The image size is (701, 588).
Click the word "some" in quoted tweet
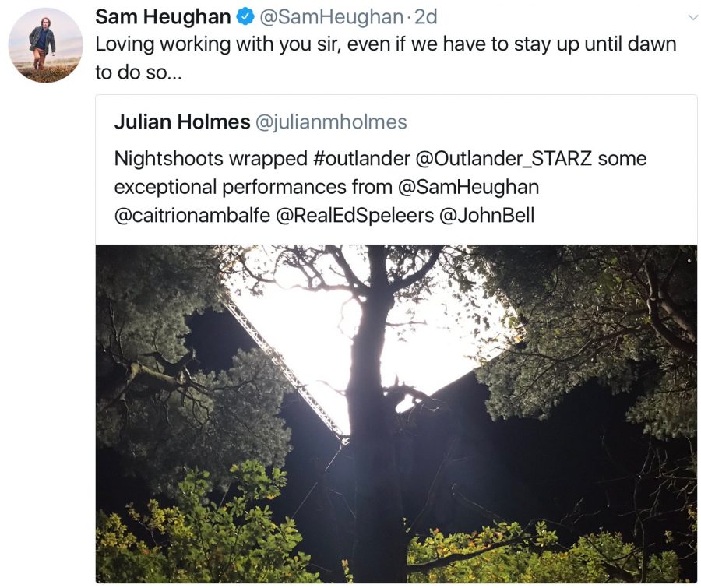pos(623,158)
